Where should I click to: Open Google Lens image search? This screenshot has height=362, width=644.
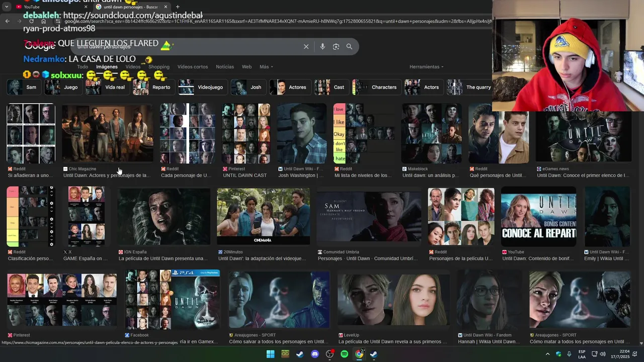point(336,47)
